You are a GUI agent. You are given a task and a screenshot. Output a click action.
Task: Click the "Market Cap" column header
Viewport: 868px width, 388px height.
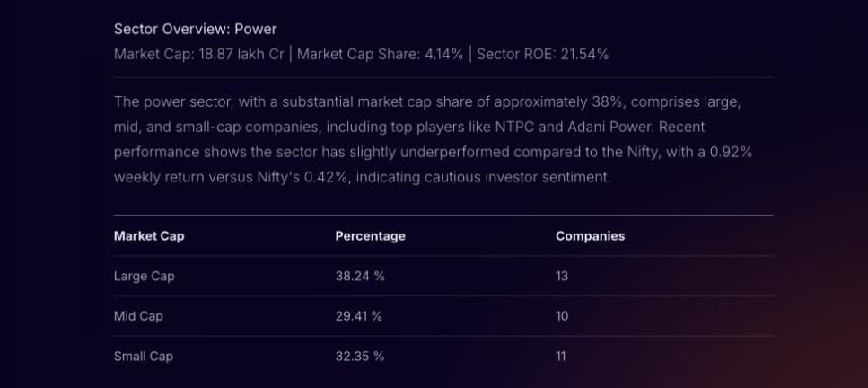149,236
